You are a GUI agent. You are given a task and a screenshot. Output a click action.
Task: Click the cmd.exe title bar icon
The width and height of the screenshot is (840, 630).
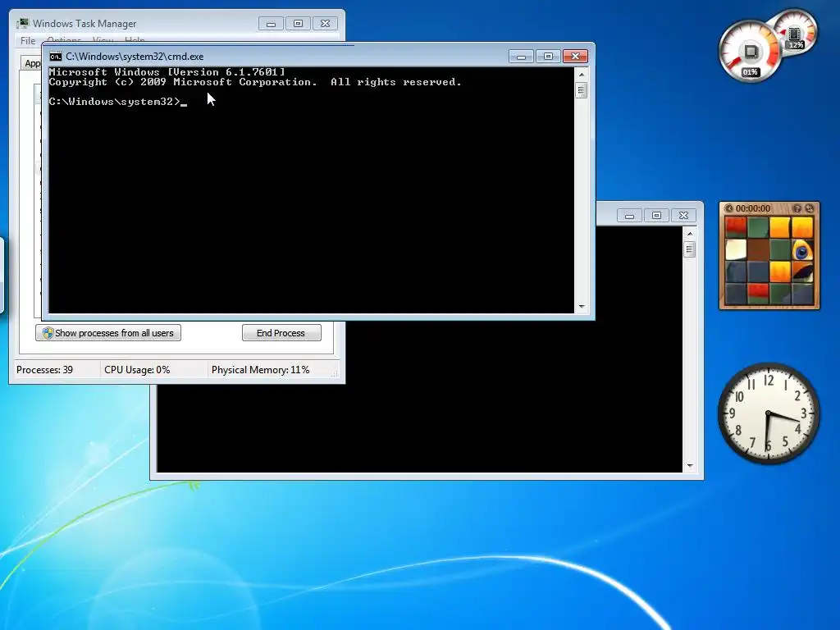pyautogui.click(x=55, y=57)
